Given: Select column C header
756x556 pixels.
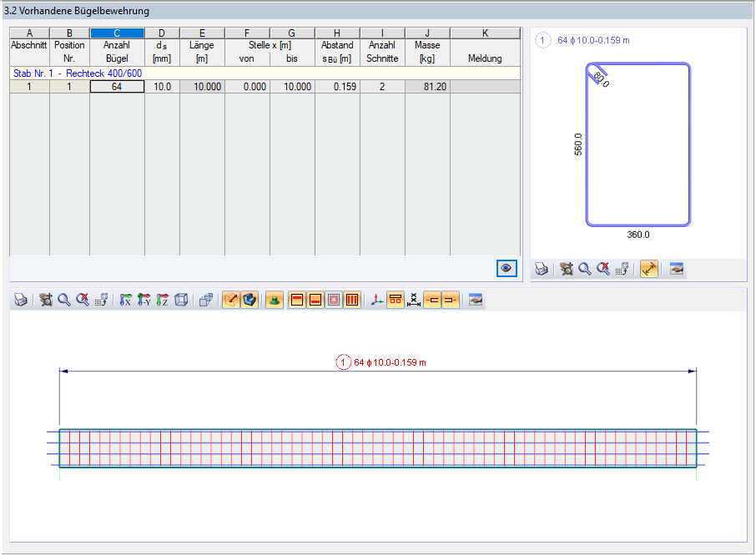Looking at the screenshot, I should [117, 33].
